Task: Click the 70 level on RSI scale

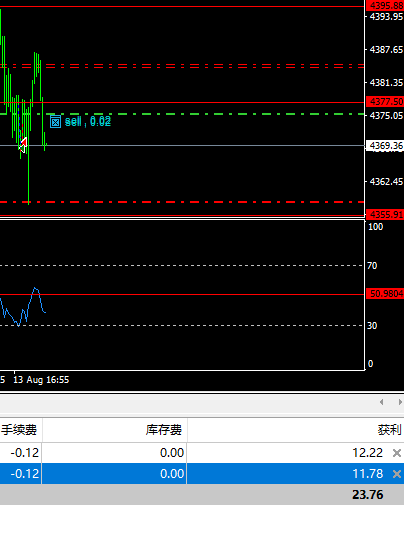Action: pos(372,266)
